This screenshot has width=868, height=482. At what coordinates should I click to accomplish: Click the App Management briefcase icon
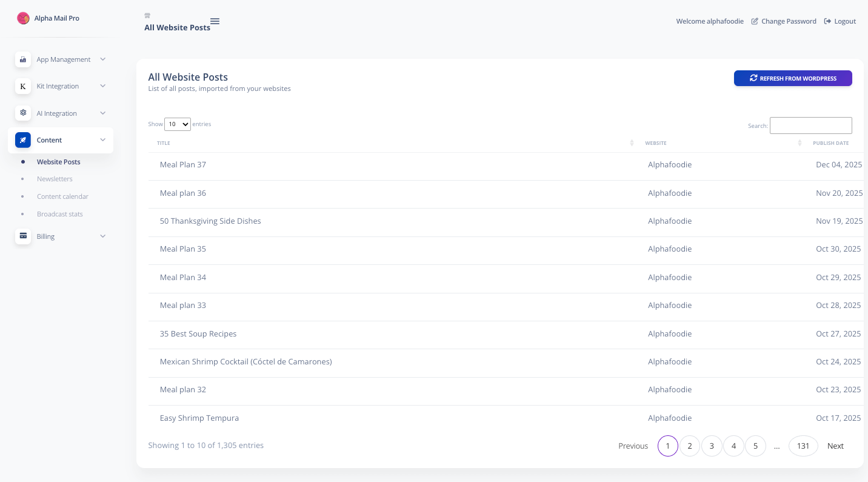23,59
